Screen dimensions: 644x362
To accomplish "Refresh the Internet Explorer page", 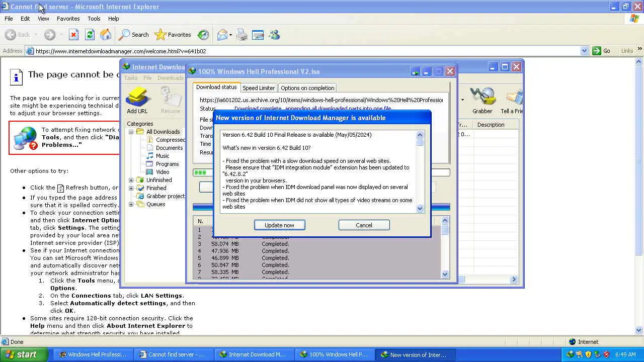I will click(90, 35).
